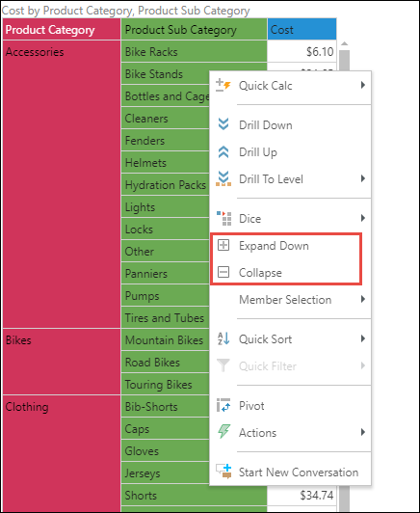420x513 pixels.
Task: Click the Expand Down plus icon
Action: [x=223, y=245]
